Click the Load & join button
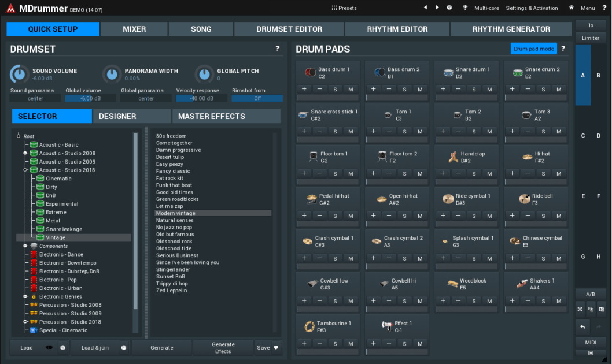 [x=95, y=348]
